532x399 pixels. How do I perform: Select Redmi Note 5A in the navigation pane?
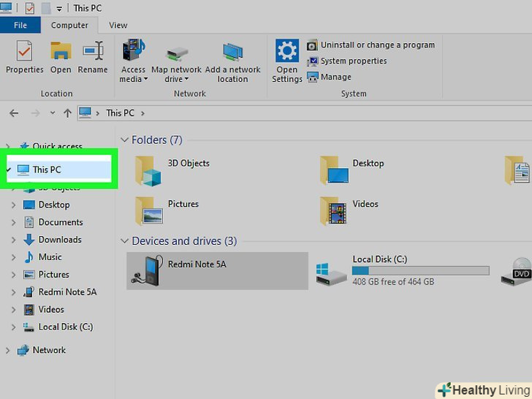pos(67,292)
